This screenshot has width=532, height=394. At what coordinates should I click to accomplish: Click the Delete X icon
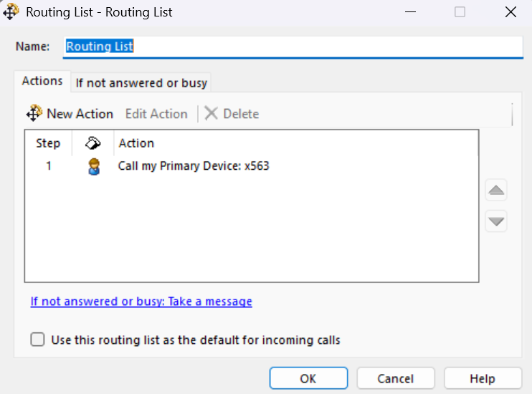point(212,114)
